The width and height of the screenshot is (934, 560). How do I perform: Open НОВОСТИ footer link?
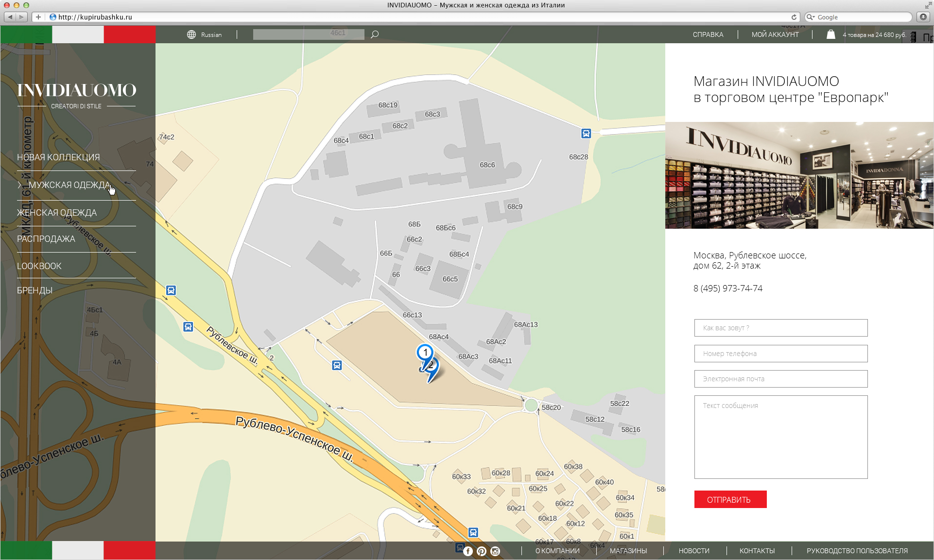[694, 551]
